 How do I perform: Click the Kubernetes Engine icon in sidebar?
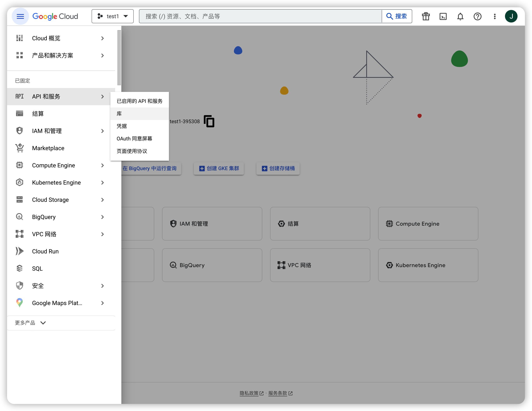(x=20, y=182)
